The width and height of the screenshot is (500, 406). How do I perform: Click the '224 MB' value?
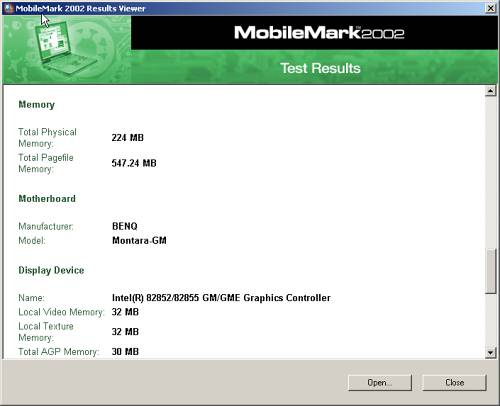128,138
